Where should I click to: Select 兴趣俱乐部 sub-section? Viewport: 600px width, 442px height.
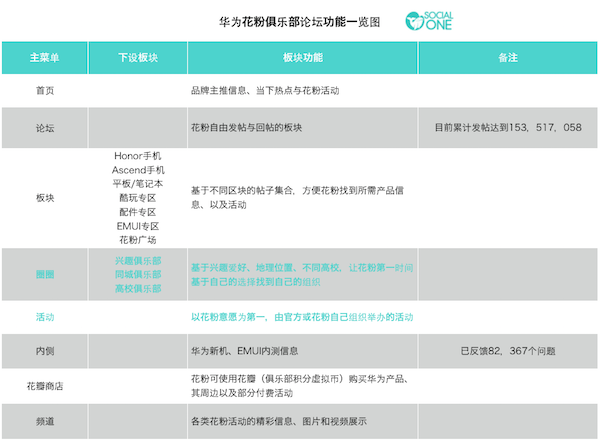pos(138,261)
